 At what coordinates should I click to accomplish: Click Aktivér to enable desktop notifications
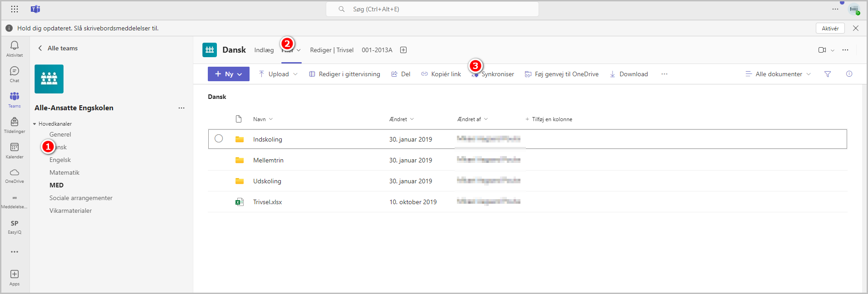coord(830,28)
